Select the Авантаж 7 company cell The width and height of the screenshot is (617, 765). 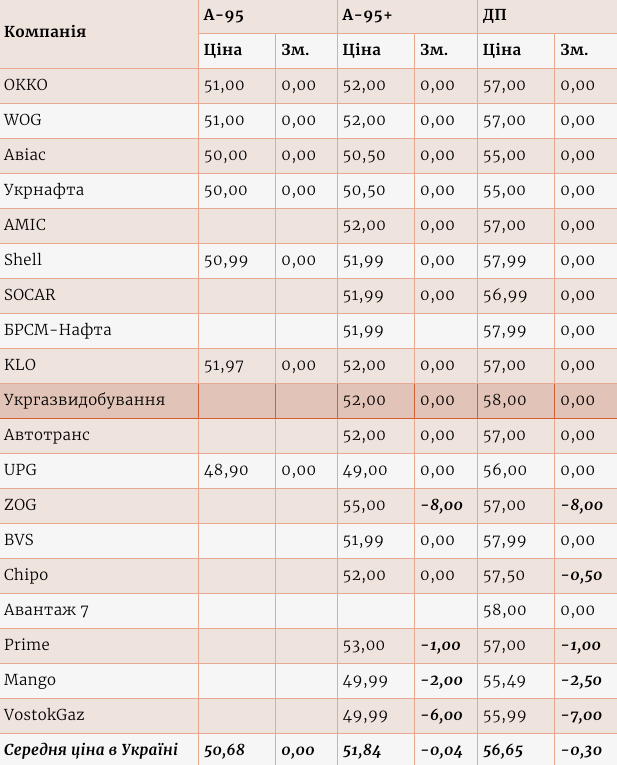tap(99, 610)
